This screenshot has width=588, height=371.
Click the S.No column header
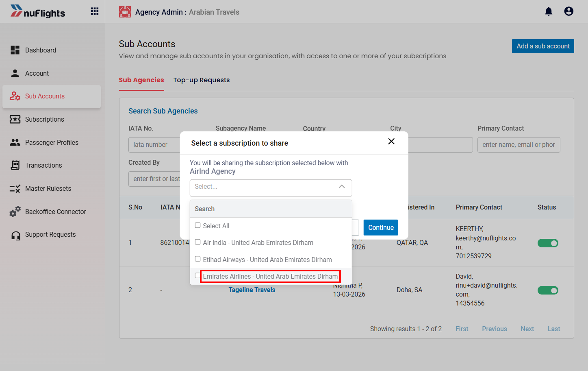135,207
